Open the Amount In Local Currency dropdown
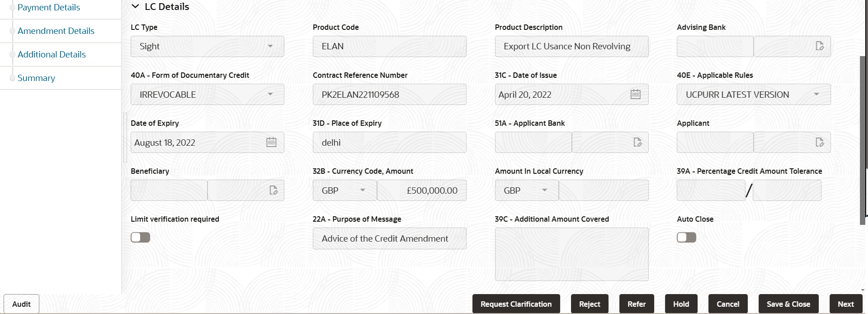This screenshot has height=314, width=868. (x=545, y=190)
